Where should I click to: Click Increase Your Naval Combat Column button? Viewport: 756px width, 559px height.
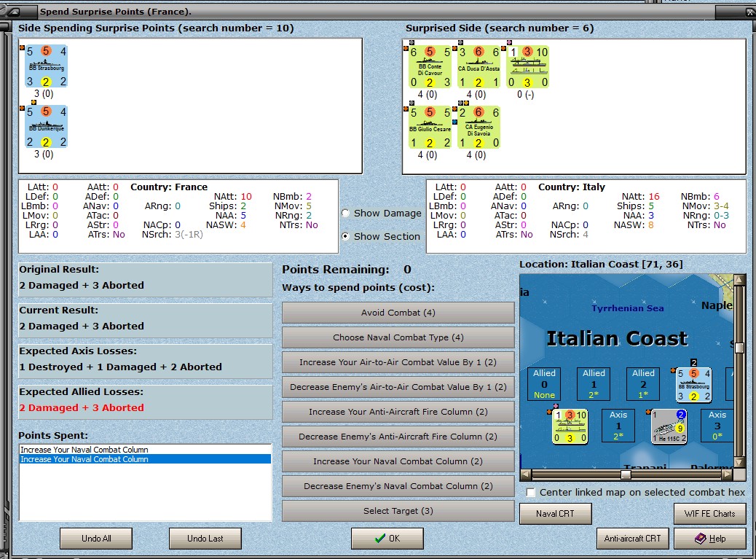coord(398,461)
